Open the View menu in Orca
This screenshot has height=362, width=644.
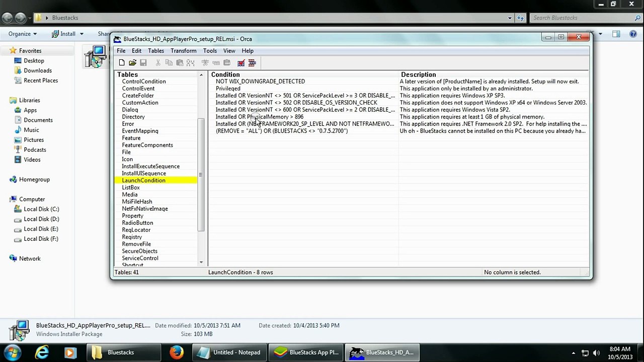click(229, 51)
